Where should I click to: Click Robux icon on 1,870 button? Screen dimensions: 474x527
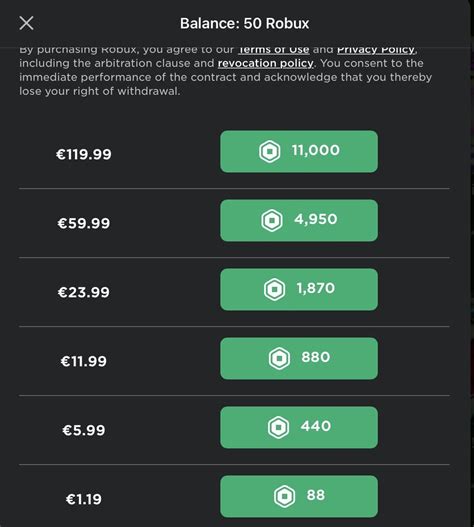click(274, 289)
